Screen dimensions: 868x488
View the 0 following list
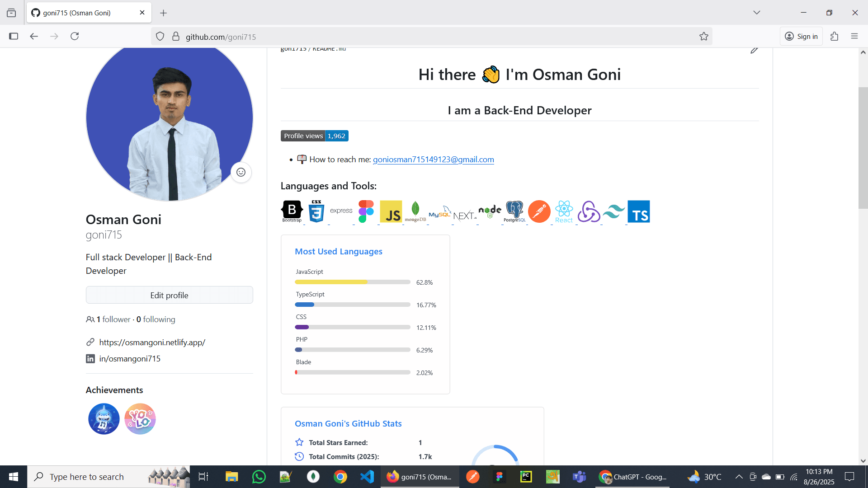156,319
